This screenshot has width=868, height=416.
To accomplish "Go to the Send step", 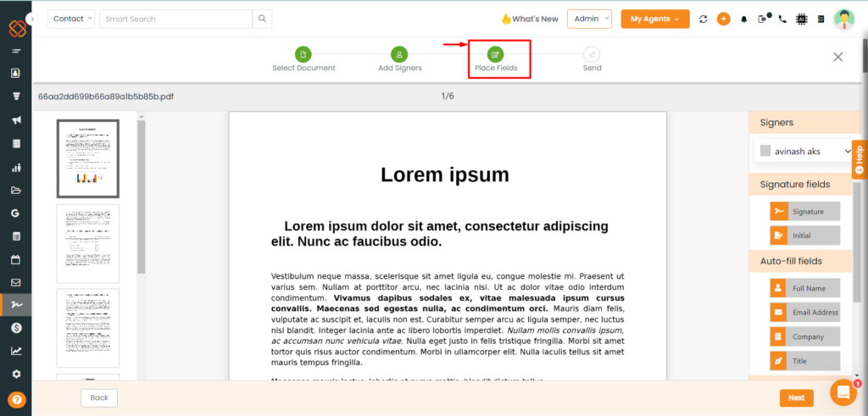I will (592, 60).
